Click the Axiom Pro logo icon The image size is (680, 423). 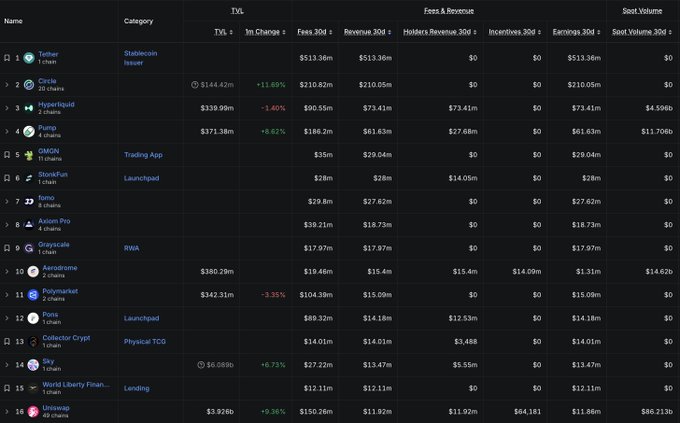(29, 225)
